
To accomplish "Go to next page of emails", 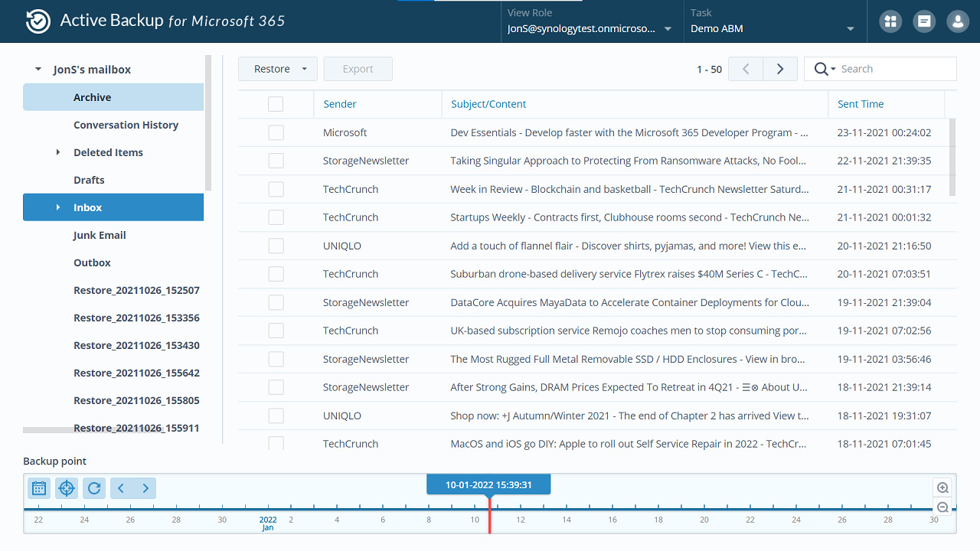I will [x=780, y=69].
